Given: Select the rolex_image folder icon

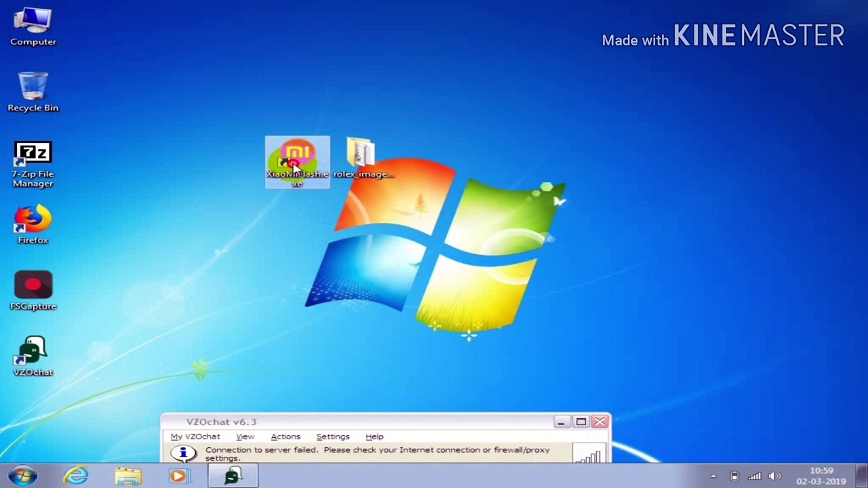Looking at the screenshot, I should 363,158.
